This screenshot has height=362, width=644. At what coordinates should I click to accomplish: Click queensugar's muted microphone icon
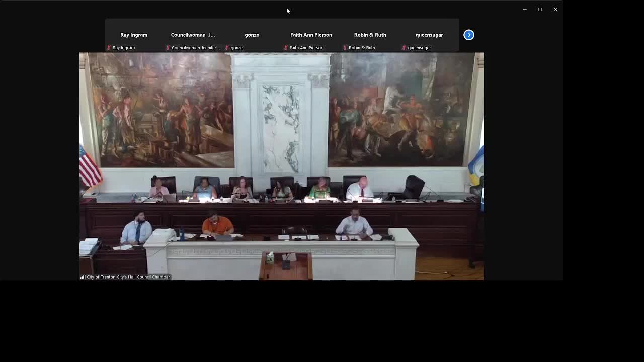click(x=404, y=48)
